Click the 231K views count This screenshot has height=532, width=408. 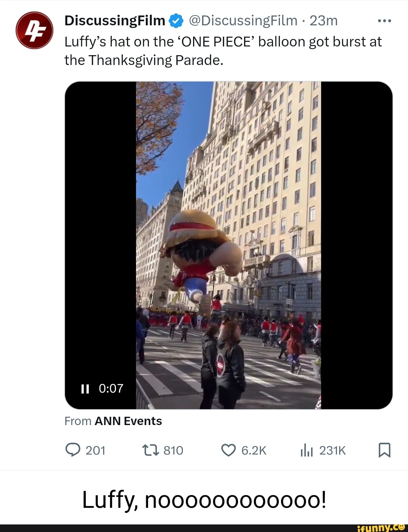click(332, 450)
